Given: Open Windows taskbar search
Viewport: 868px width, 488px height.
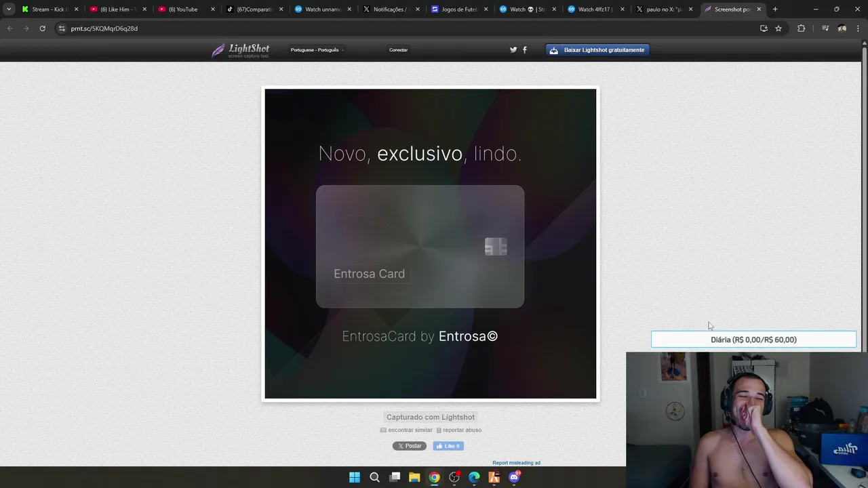Looking at the screenshot, I should click(374, 478).
